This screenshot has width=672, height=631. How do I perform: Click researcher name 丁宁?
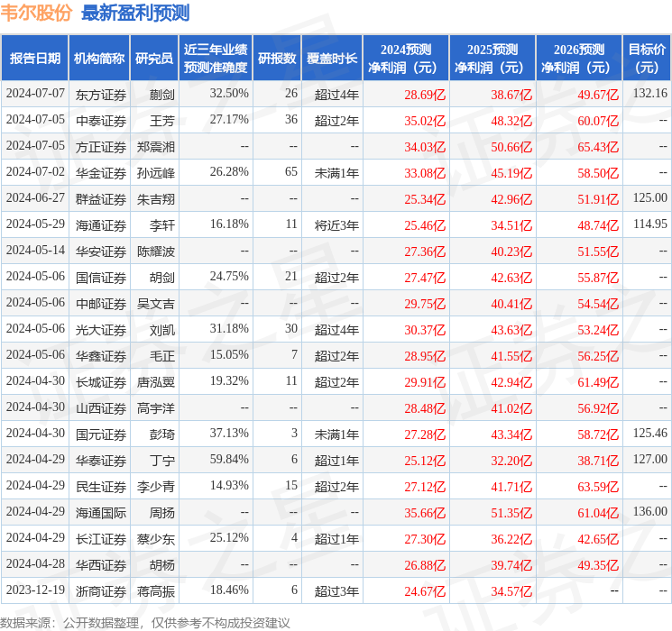tap(162, 461)
